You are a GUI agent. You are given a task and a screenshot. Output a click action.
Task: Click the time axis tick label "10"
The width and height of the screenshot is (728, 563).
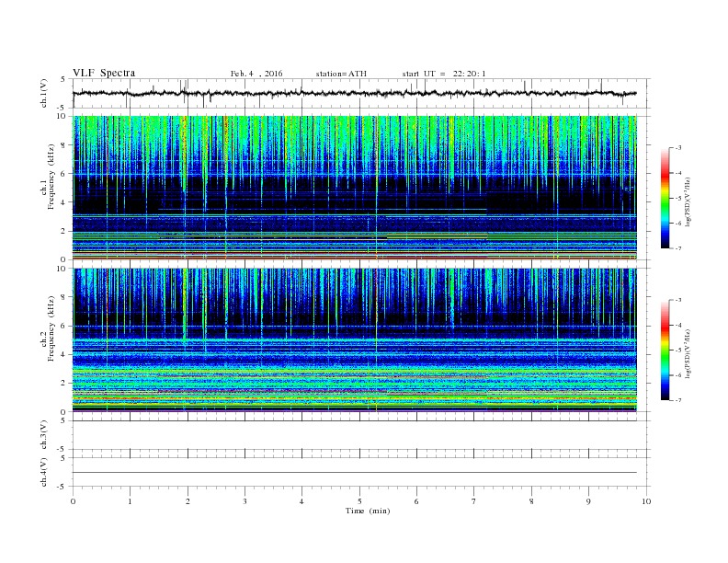(x=646, y=501)
